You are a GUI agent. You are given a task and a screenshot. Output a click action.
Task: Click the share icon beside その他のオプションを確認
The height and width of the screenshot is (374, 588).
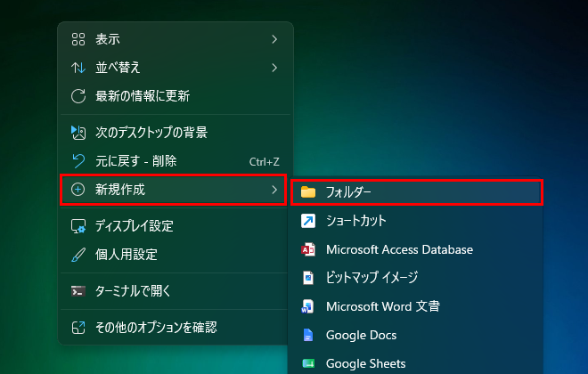tap(78, 328)
